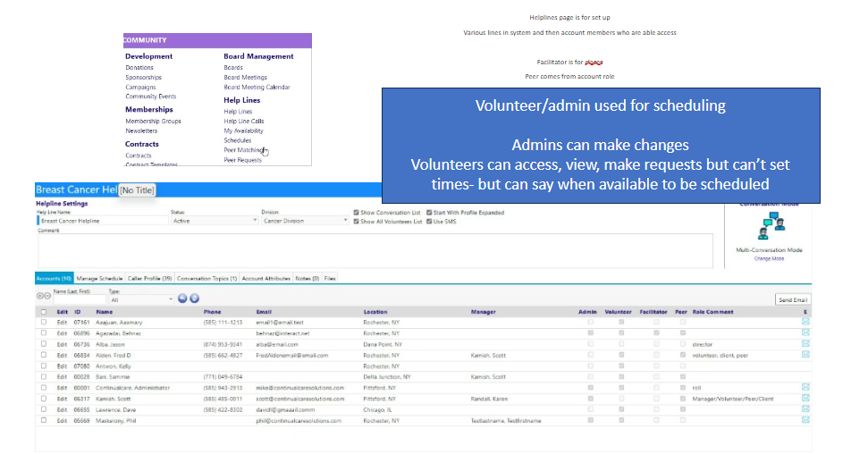Check the select-all checkbox in table header

click(x=44, y=312)
